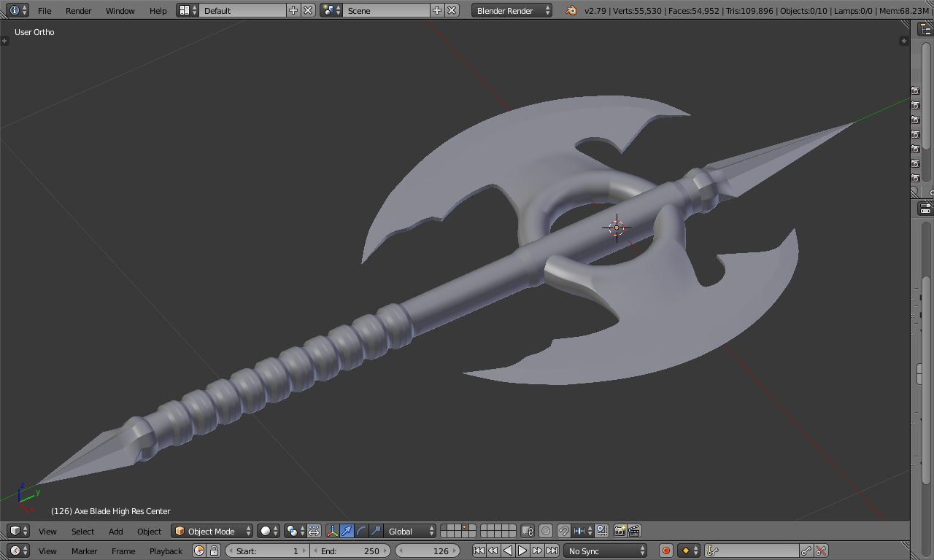Click the Blender logo icon in header

(x=571, y=10)
